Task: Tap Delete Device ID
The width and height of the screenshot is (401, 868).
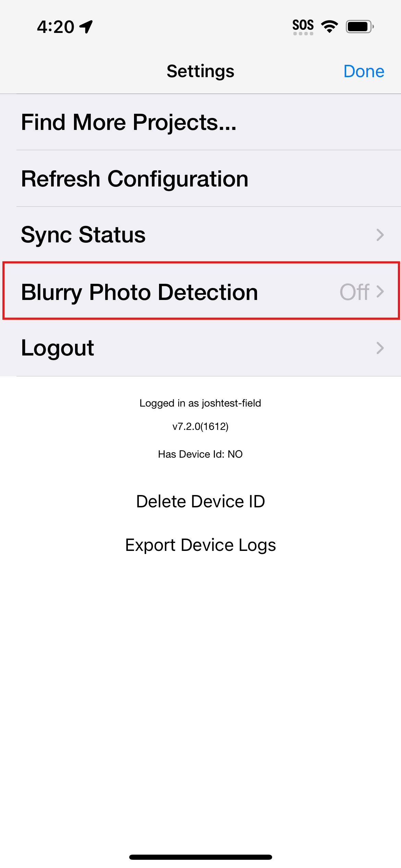Action: click(x=200, y=502)
